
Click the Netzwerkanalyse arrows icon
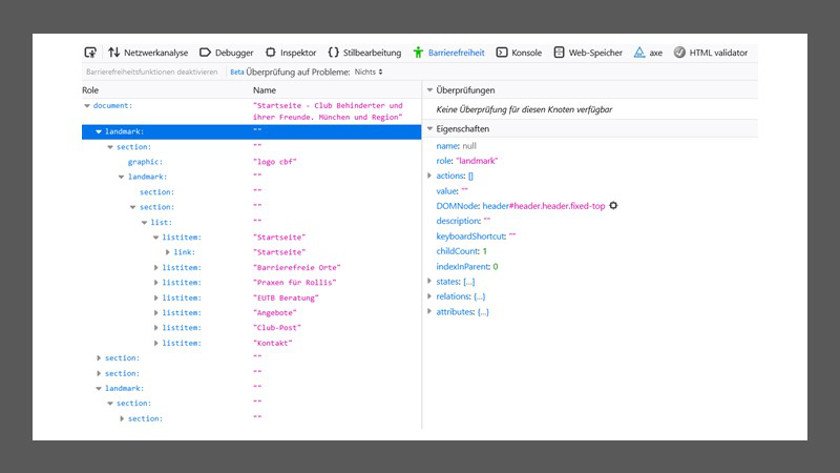(114, 52)
